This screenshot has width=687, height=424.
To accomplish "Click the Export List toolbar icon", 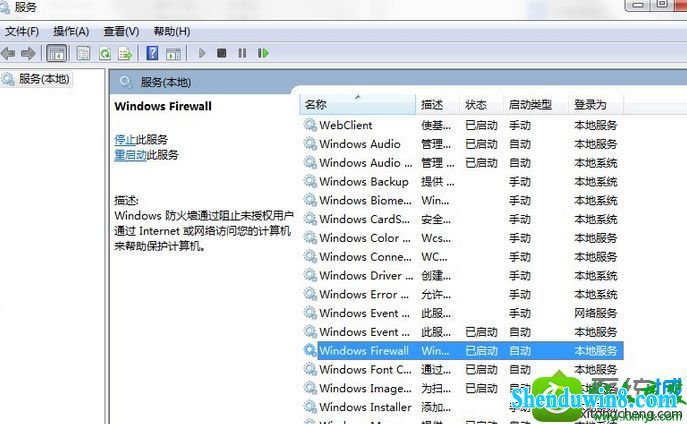I will tap(125, 53).
